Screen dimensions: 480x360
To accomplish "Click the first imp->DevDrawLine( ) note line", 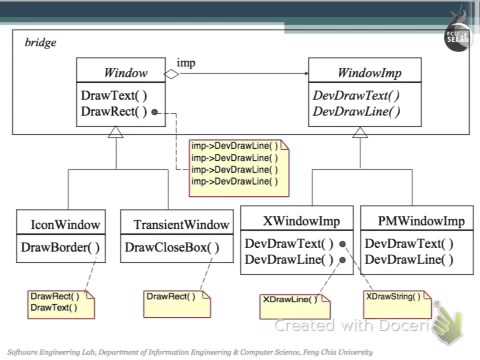I will [234, 146].
